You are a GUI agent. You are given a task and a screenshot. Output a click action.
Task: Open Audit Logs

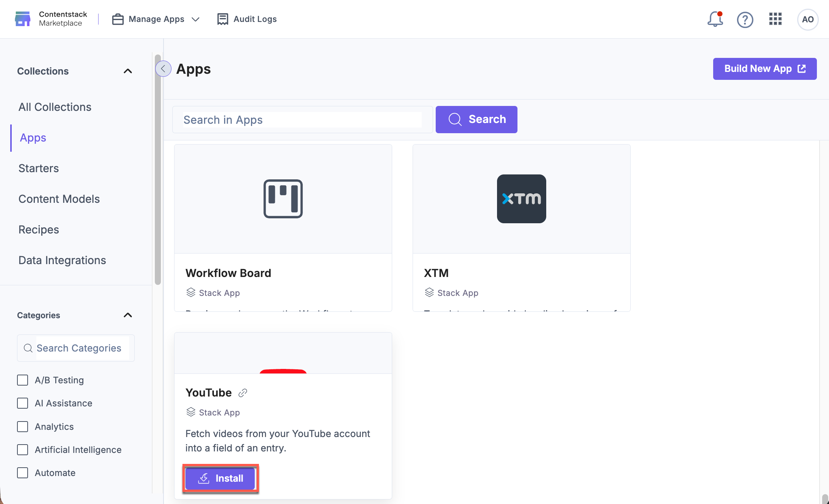coord(247,19)
